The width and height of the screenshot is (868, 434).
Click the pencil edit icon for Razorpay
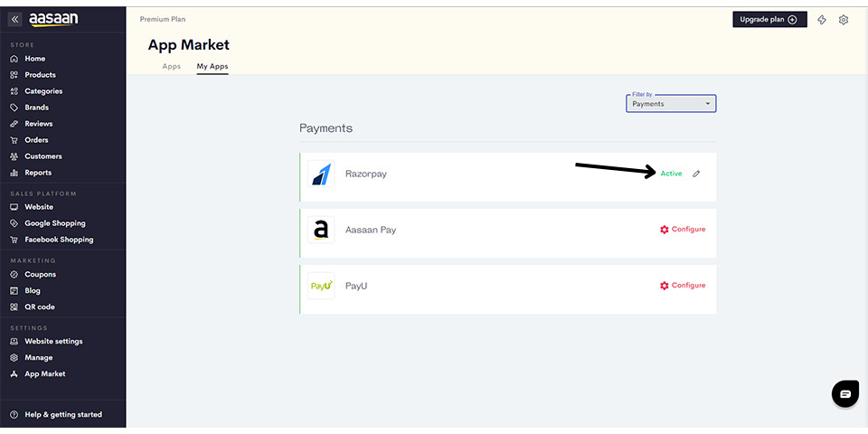coord(696,174)
